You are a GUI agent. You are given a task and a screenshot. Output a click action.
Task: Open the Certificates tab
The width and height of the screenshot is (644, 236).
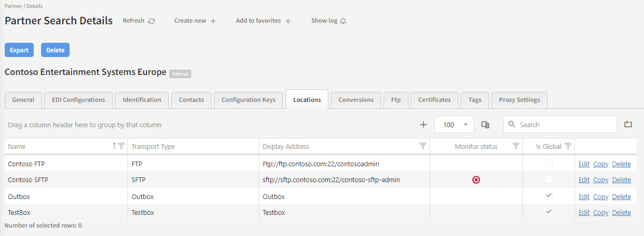click(434, 100)
